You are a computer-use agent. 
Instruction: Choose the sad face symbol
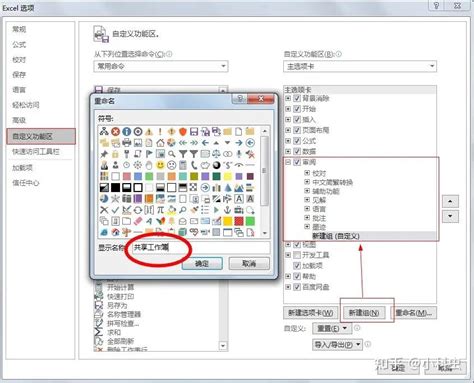coord(171,165)
